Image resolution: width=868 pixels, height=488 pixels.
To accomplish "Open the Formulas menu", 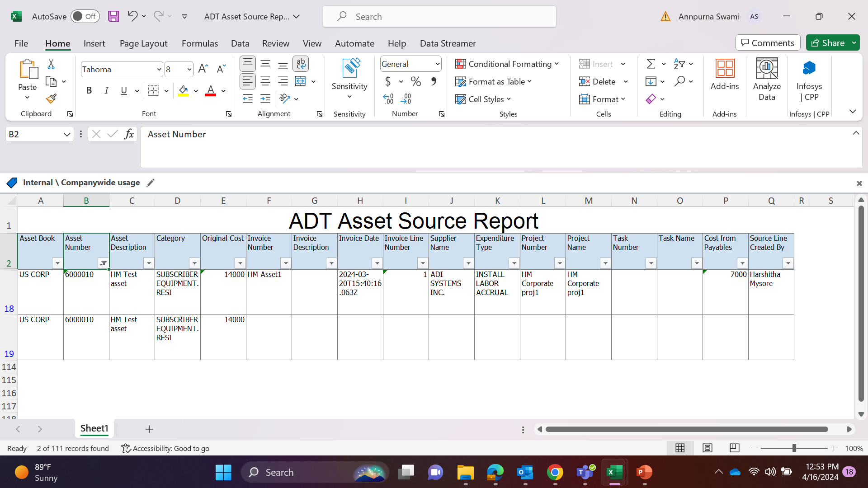I will pos(200,43).
